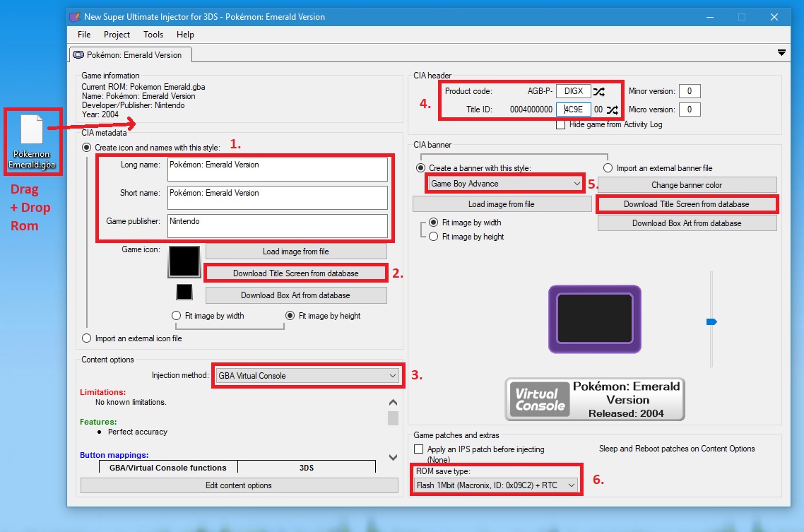Click the large black game icon preview
This screenshot has height=532, width=804.
click(184, 261)
